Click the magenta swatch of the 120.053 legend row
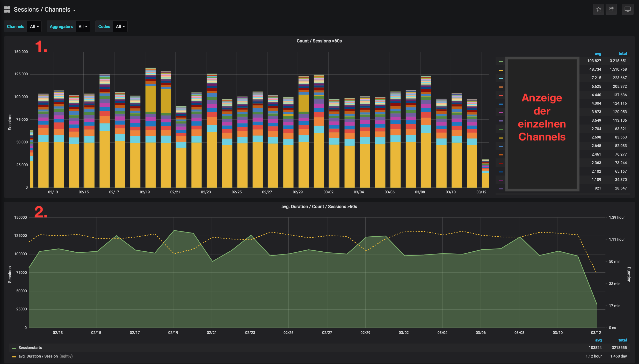Image resolution: width=639 pixels, height=364 pixels. tap(501, 112)
